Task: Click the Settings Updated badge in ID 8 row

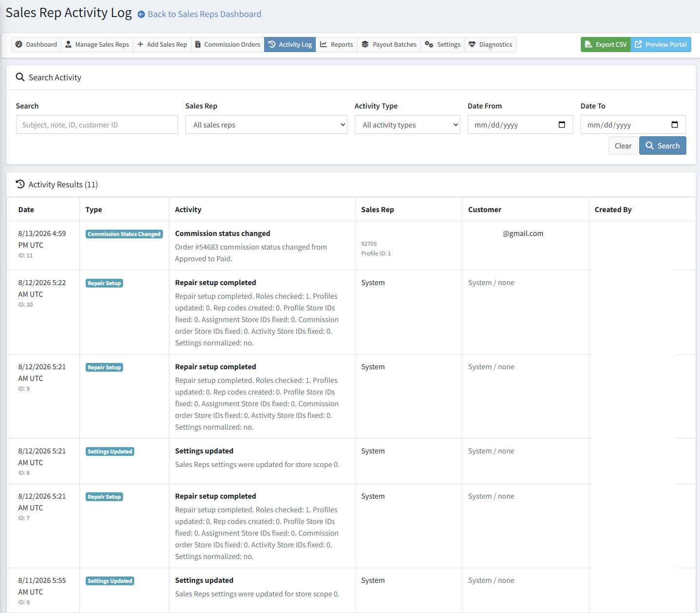Action: point(110,451)
